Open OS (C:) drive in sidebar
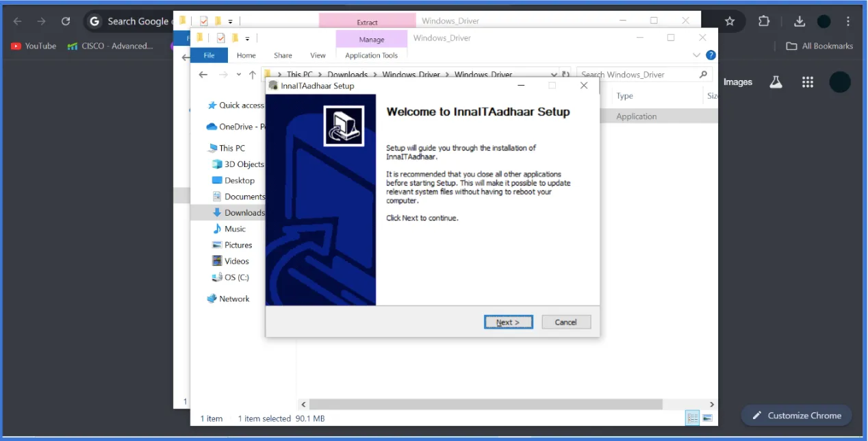The width and height of the screenshot is (868, 441). [231, 277]
